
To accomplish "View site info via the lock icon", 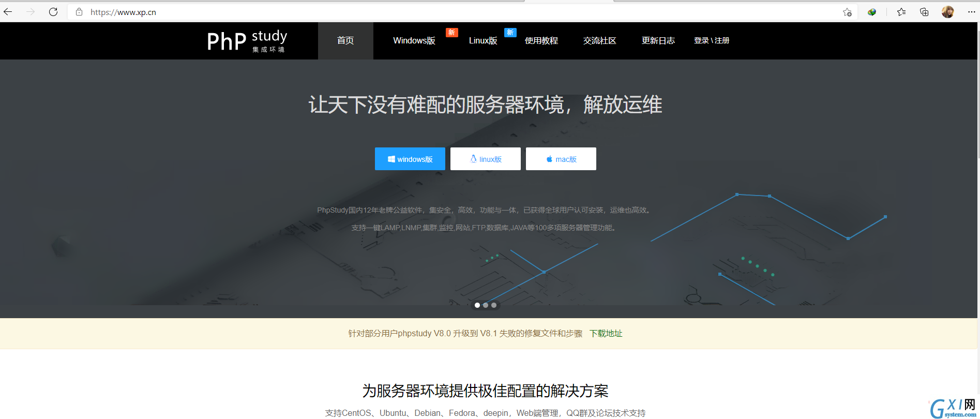I will tap(79, 12).
